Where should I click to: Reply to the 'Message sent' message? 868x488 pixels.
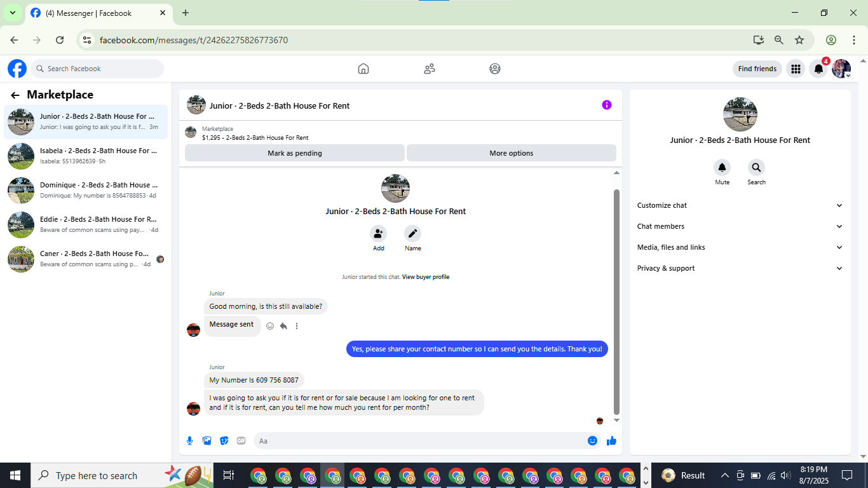(x=283, y=326)
